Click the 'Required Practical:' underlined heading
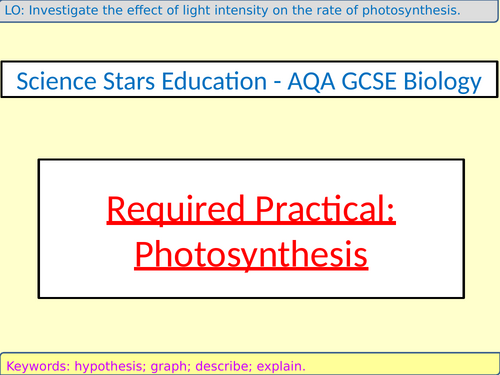The height and width of the screenshot is (375, 500). pos(251,210)
